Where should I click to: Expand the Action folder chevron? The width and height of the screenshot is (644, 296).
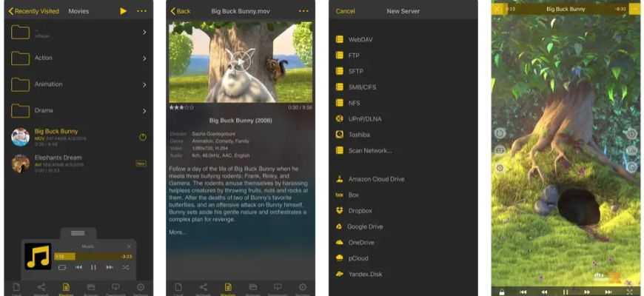click(144, 58)
